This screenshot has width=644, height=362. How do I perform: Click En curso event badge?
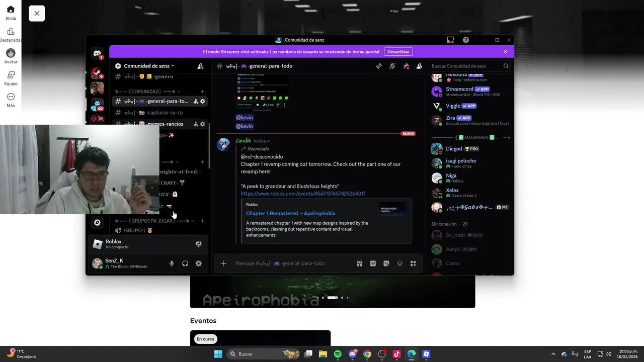pos(206,339)
